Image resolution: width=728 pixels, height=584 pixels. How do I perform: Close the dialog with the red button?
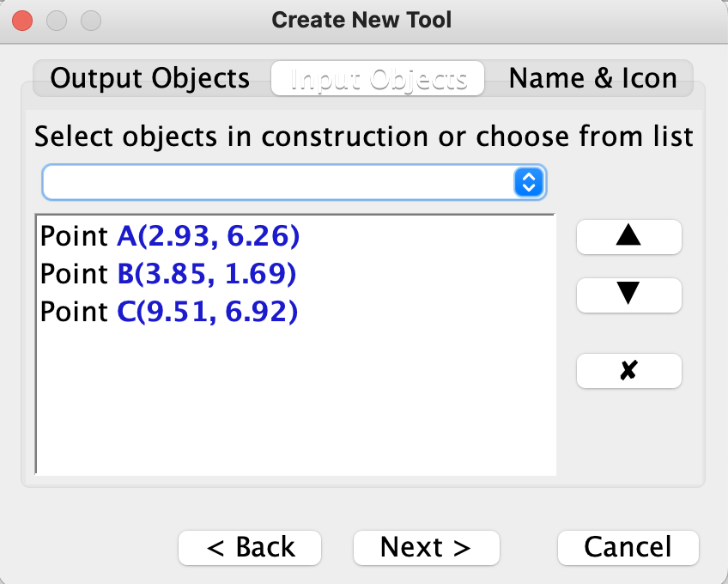point(22,21)
